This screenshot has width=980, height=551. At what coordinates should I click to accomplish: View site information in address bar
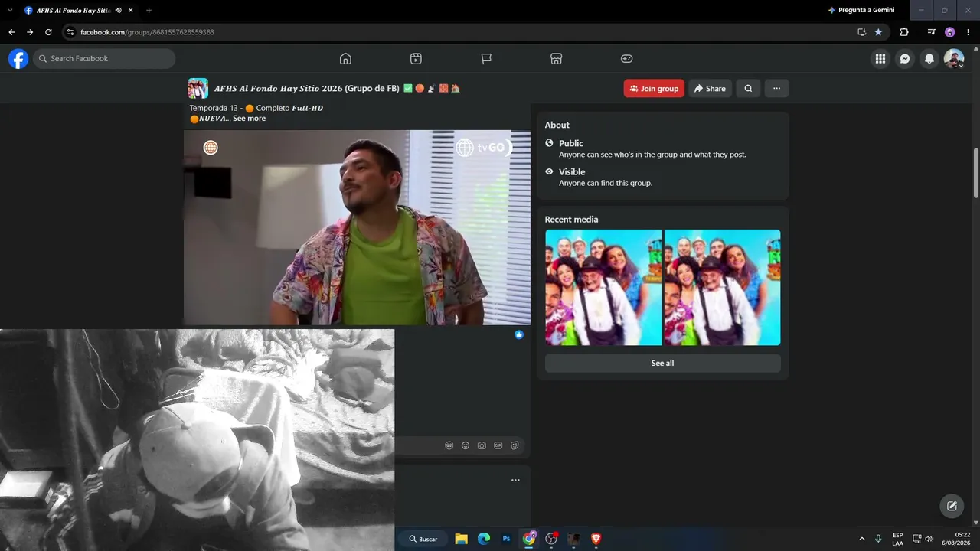coord(70,32)
